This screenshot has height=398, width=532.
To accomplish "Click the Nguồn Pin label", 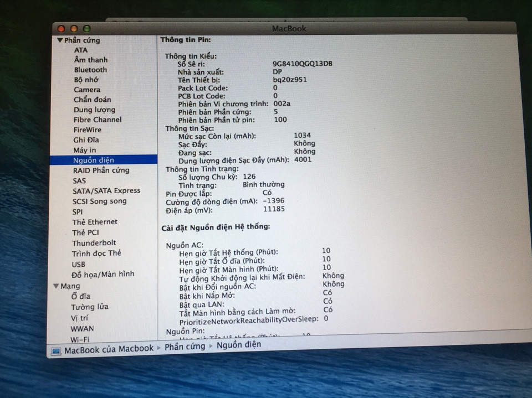I will [x=185, y=331].
